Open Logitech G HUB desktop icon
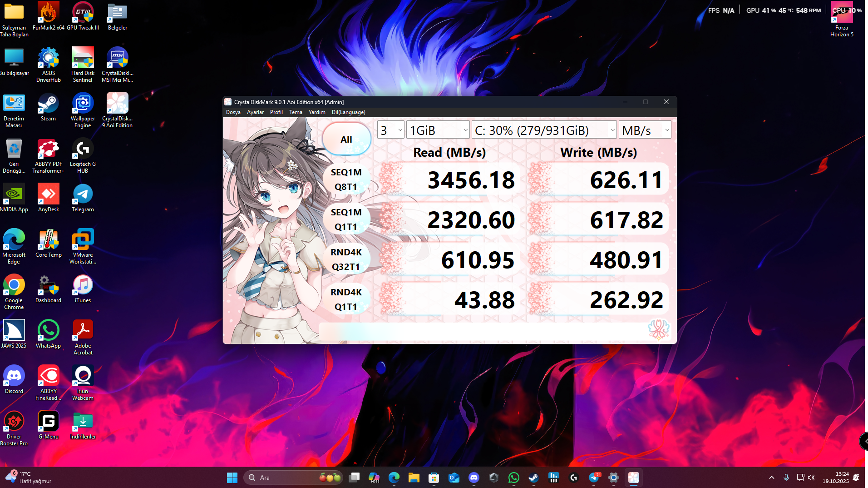868x488 pixels. point(83,155)
